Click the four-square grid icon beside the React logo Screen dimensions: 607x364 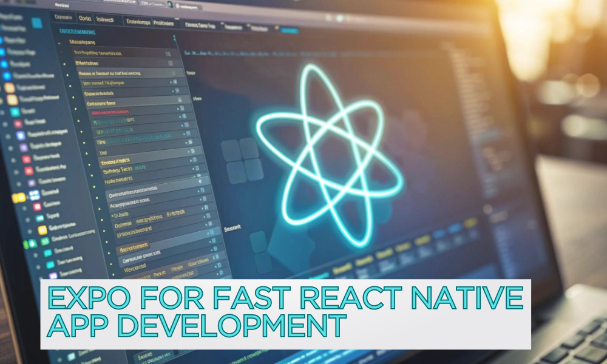242,161
